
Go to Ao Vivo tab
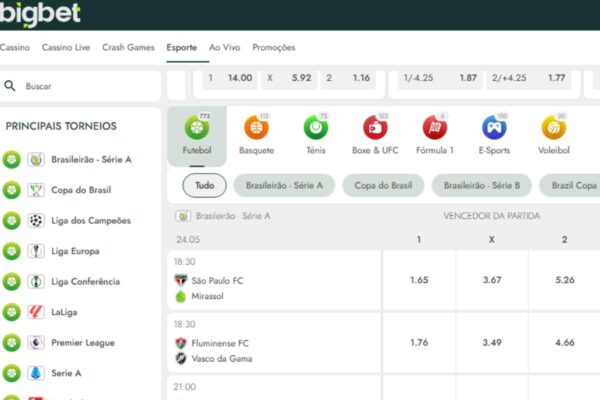225,47
